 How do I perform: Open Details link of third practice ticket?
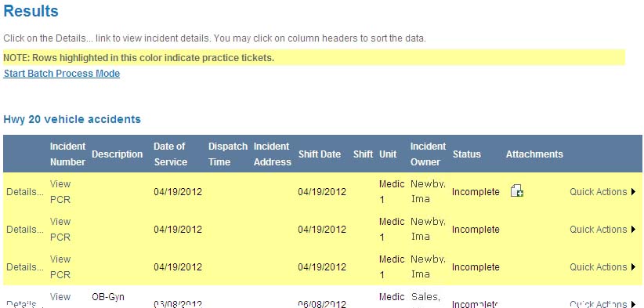(25, 267)
